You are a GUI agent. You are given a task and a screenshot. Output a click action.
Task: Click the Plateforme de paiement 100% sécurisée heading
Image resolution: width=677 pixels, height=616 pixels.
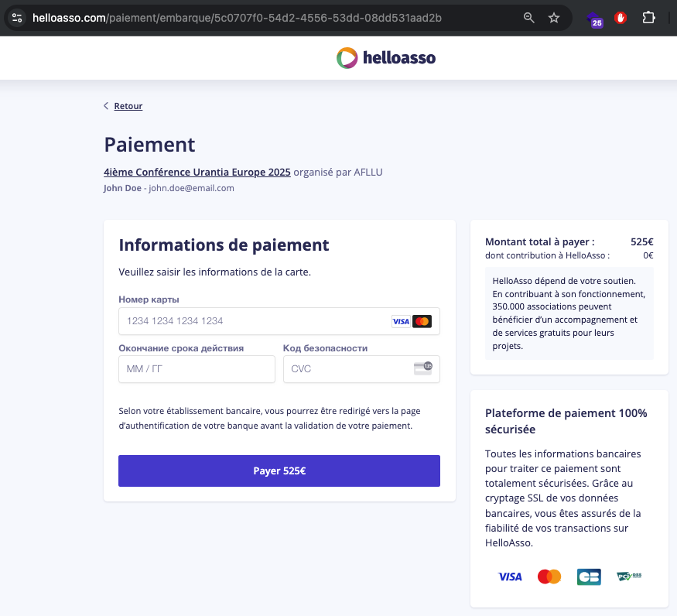[566, 421]
